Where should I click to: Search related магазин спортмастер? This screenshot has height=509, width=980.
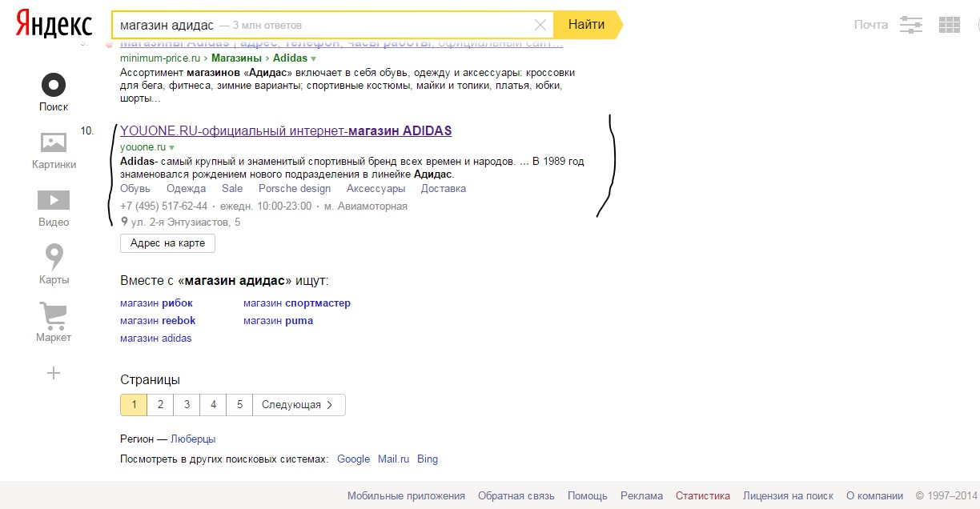pyautogui.click(x=297, y=303)
